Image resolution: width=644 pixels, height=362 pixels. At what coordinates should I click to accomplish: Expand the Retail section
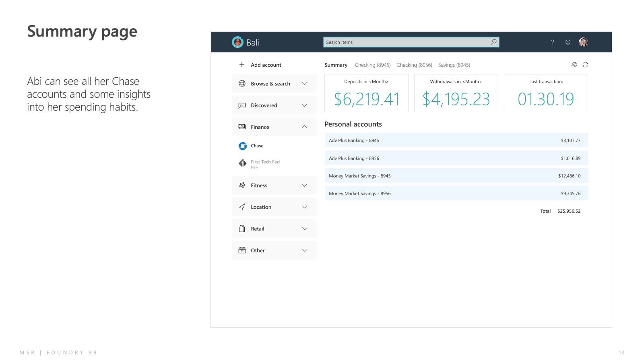(x=274, y=229)
